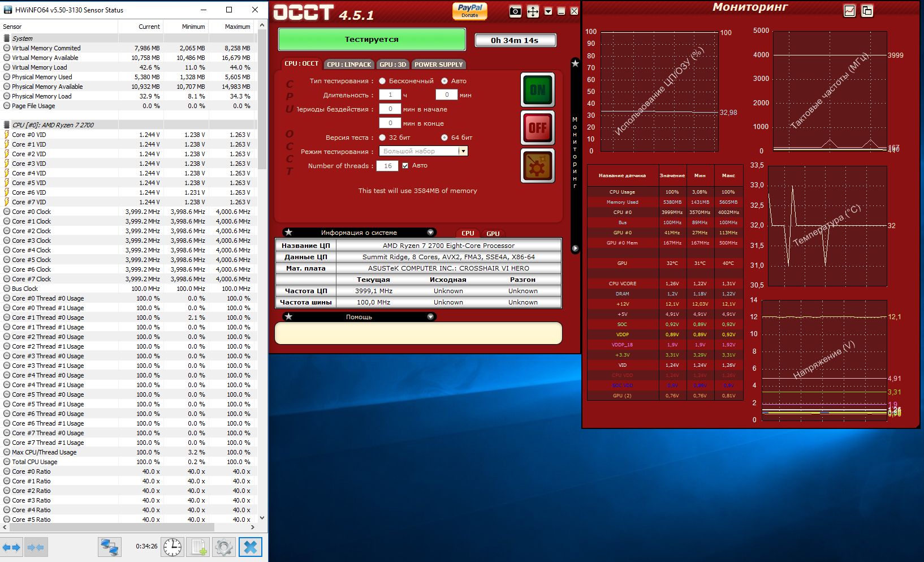This screenshot has height=562, width=924.
Task: Click the idle minutes at start field
Action: tap(390, 109)
